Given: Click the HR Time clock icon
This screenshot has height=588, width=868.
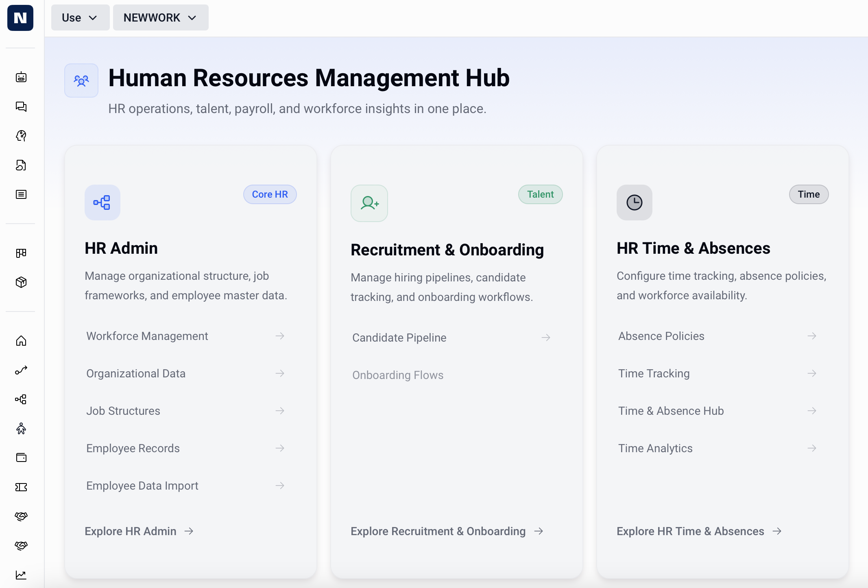Looking at the screenshot, I should [635, 203].
